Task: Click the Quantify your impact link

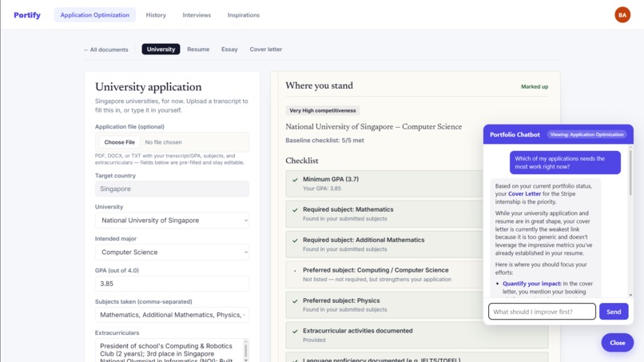Action: coord(532,284)
